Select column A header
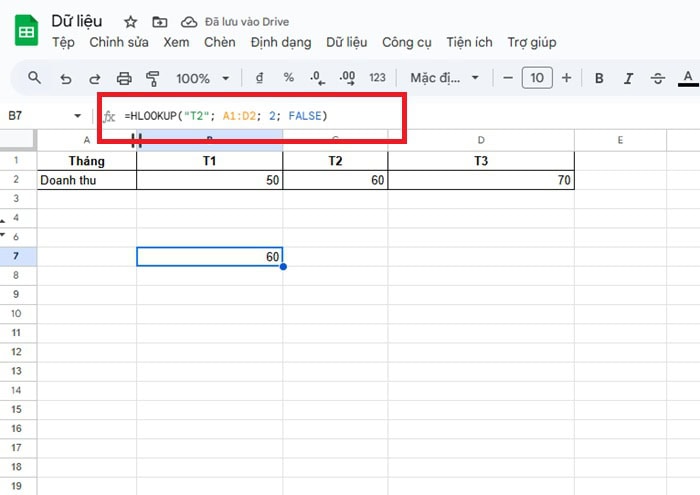This screenshot has height=495, width=700. click(x=87, y=140)
